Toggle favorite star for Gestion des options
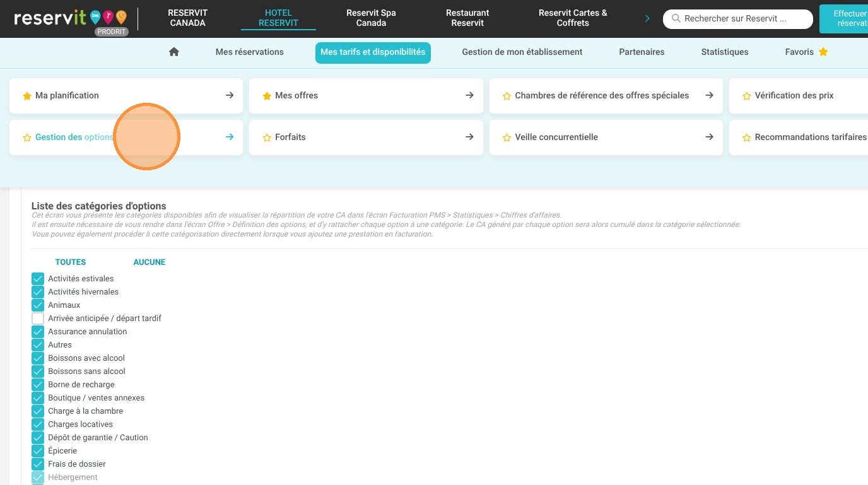Viewport: 868px width, 485px height. pos(27,137)
